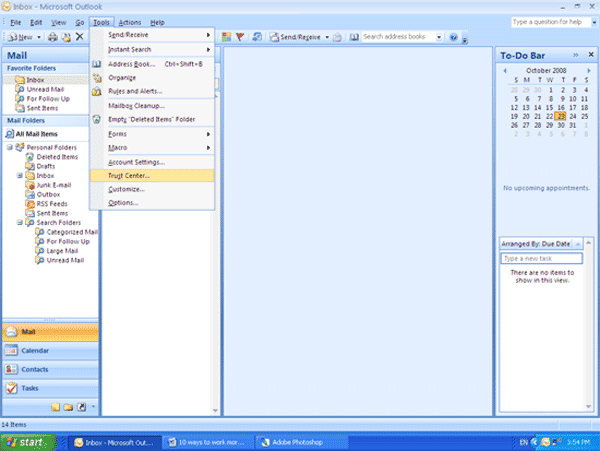Select Address Book in Tools menu
The height and width of the screenshot is (451, 600).
click(x=152, y=64)
